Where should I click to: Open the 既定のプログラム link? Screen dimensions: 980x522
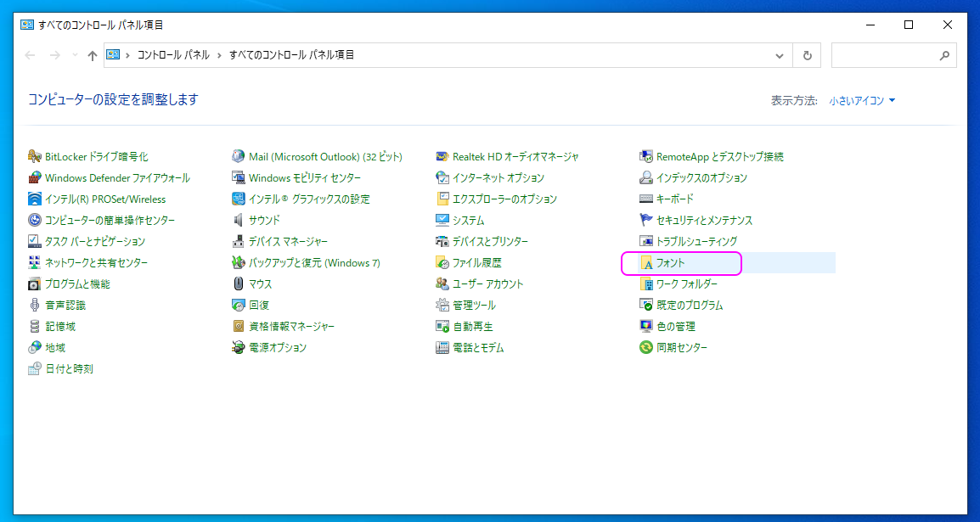[690, 306]
